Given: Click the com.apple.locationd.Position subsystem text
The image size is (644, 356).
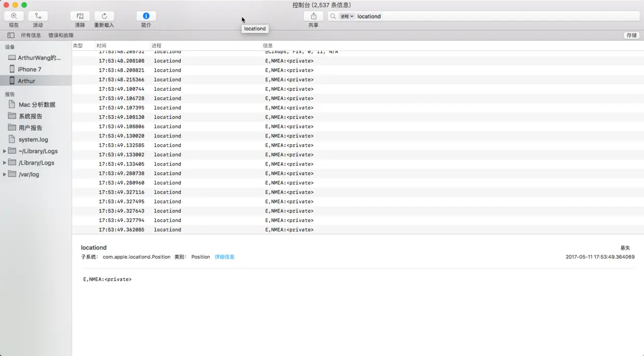Looking at the screenshot, I should pos(137,257).
